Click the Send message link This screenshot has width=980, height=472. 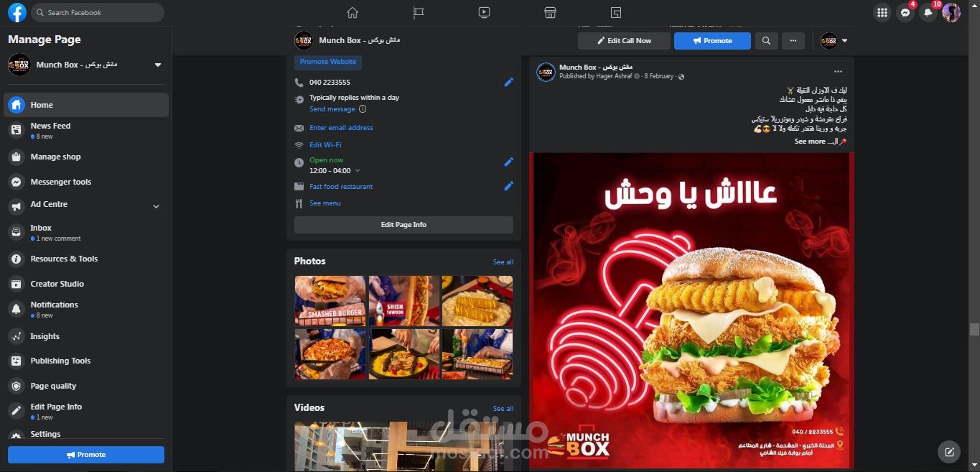332,109
